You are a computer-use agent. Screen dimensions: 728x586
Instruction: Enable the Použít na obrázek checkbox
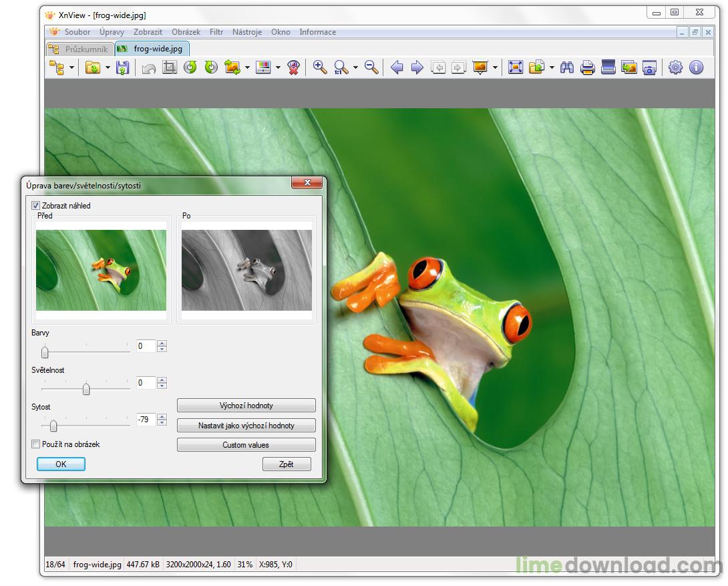pos(36,444)
